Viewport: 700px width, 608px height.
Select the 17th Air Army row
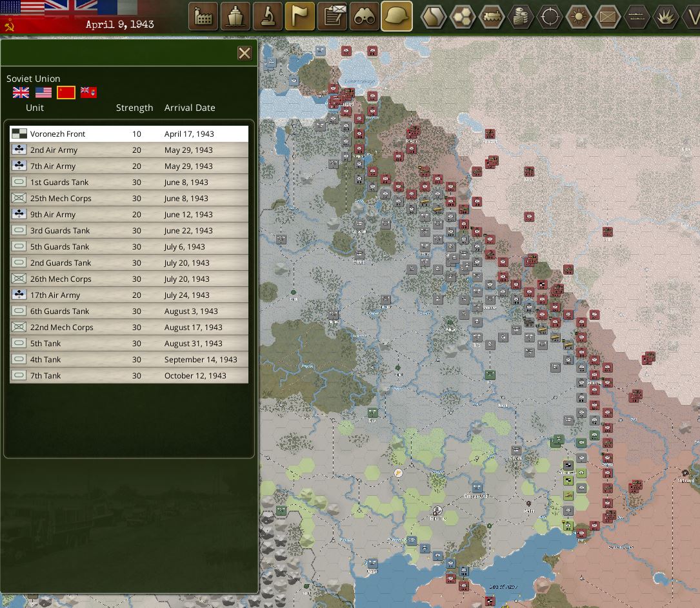(x=129, y=295)
